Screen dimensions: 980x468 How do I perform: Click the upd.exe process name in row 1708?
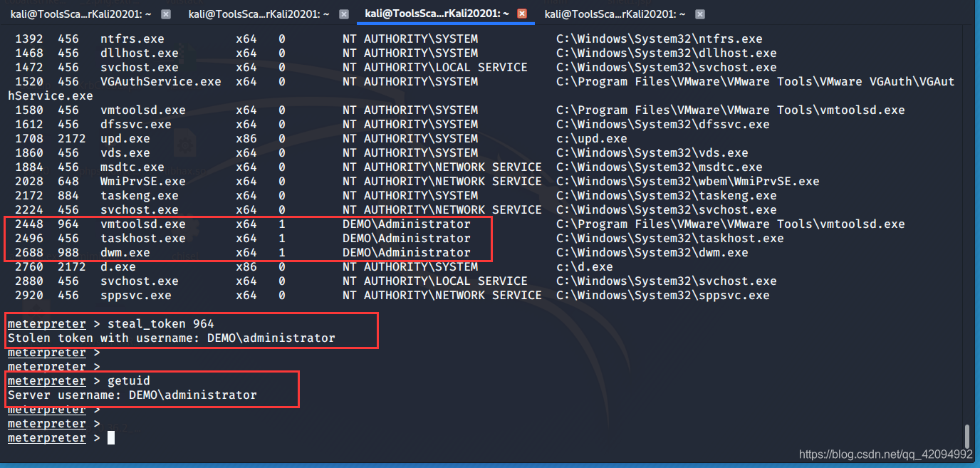pos(125,138)
